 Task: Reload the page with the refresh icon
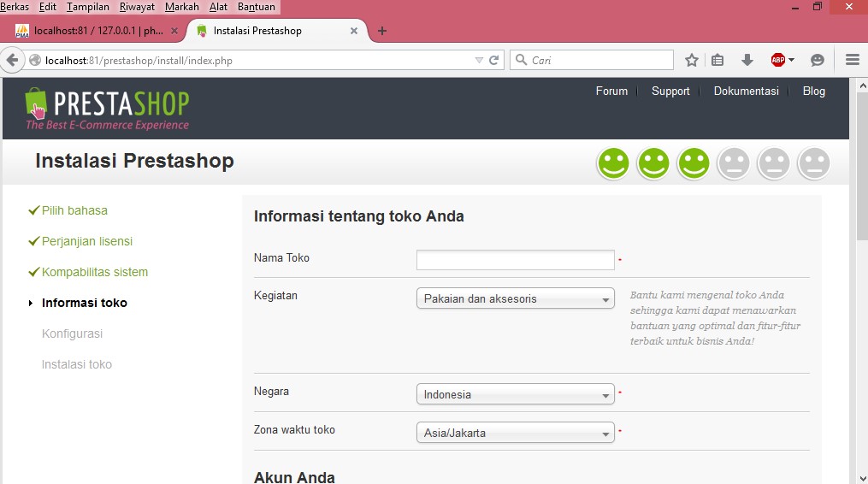point(493,61)
